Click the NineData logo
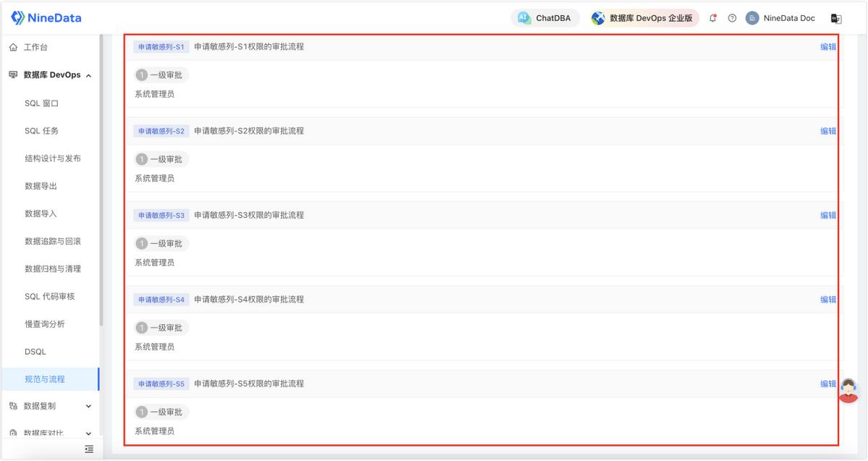 46,17
